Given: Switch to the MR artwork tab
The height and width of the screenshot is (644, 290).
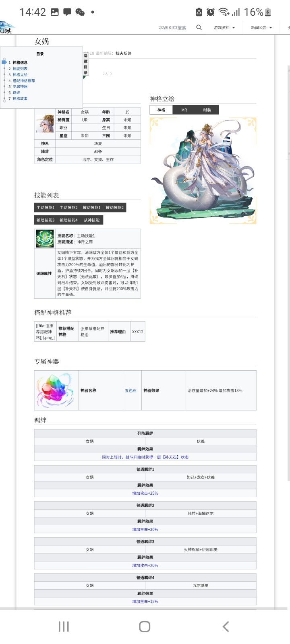Looking at the screenshot, I should [x=184, y=110].
